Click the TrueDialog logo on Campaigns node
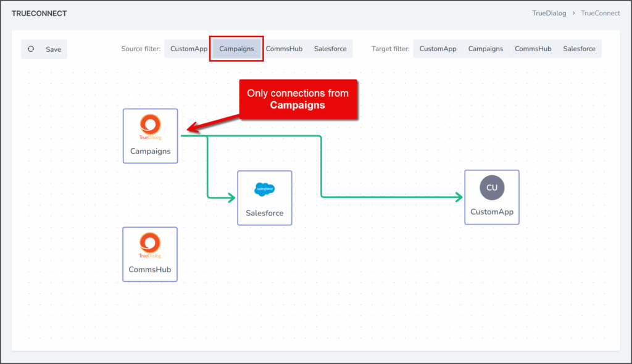 coord(151,126)
